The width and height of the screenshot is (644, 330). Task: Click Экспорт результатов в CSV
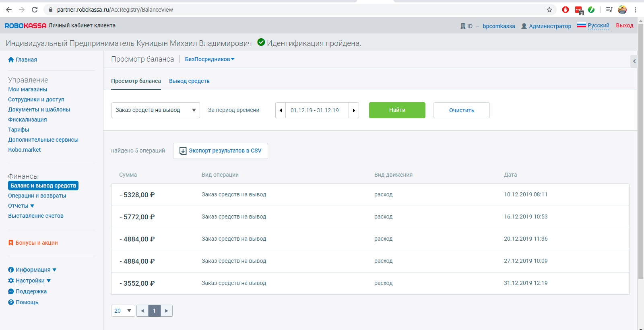(x=221, y=151)
